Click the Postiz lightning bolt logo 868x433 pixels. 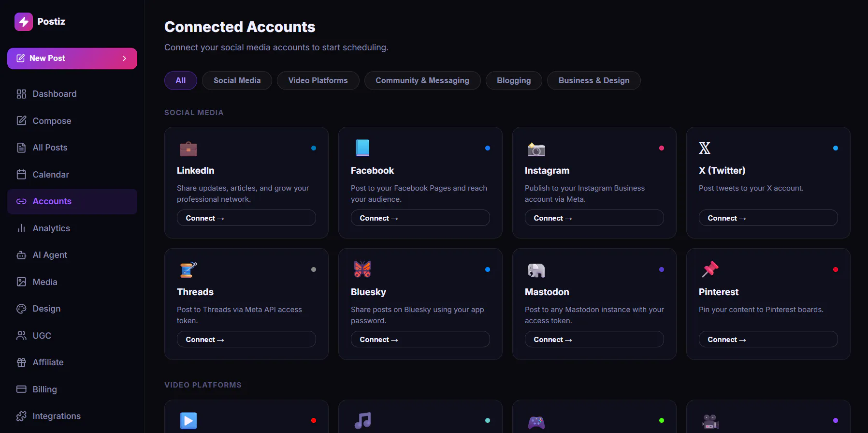[x=24, y=22]
